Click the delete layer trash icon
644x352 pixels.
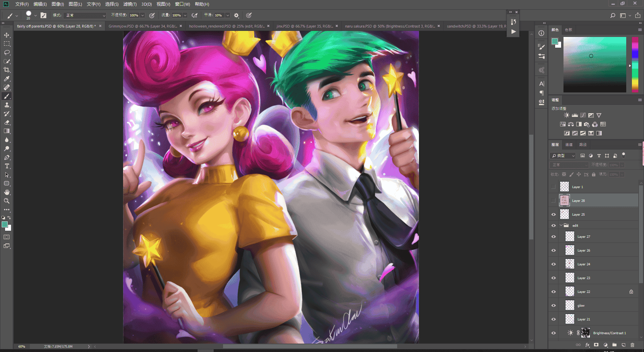pos(632,345)
